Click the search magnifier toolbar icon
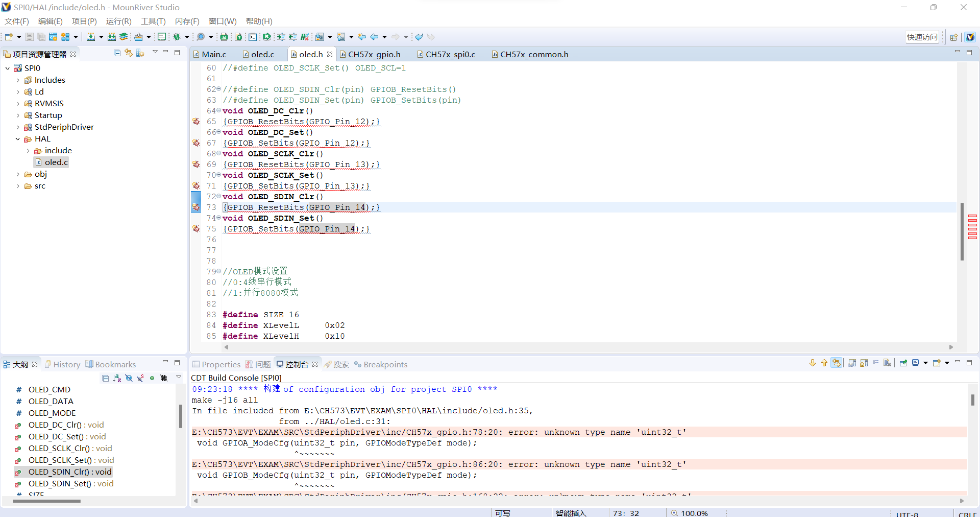The image size is (980, 517). pyautogui.click(x=201, y=37)
